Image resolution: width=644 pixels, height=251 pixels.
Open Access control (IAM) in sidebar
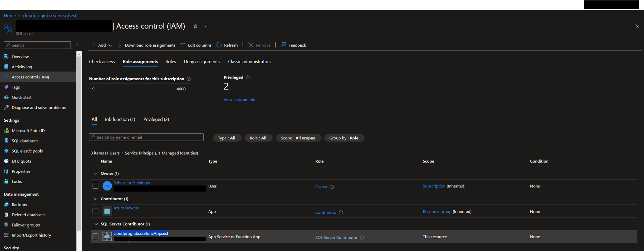[30, 77]
